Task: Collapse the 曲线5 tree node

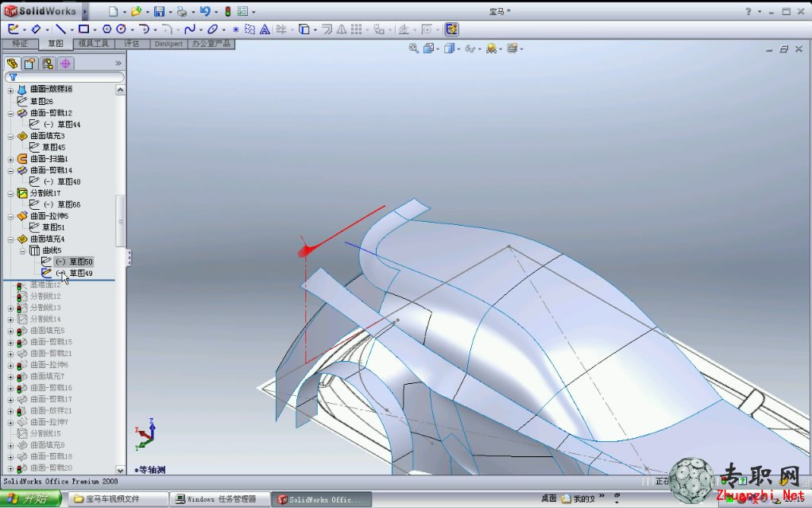Action: coord(22,251)
